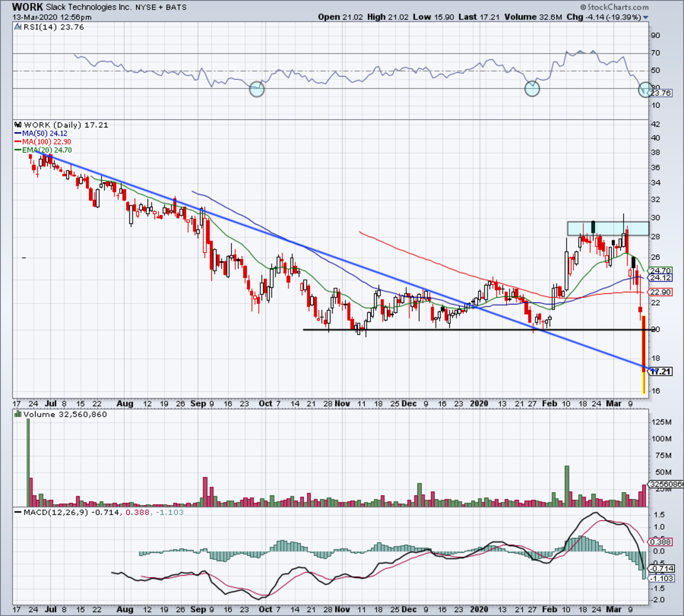The image size is (684, 616).
Task: Open the blue dropdown arrow after Chg
Action: [646, 18]
